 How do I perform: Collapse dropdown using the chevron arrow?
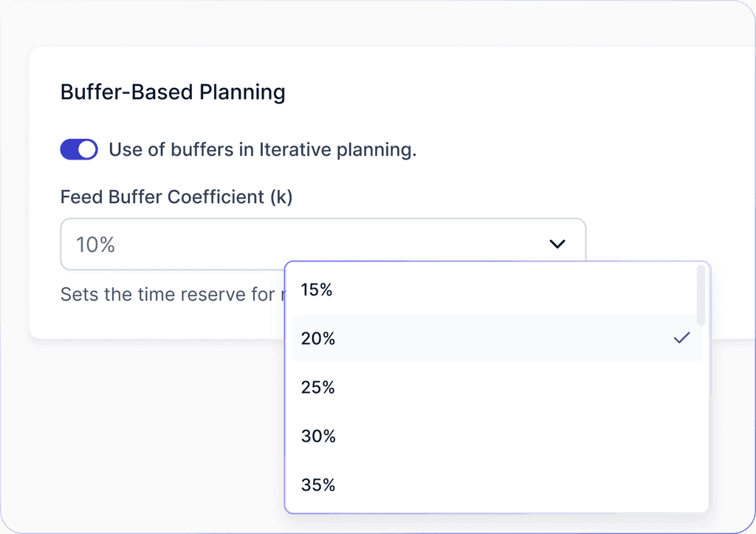[x=557, y=244]
